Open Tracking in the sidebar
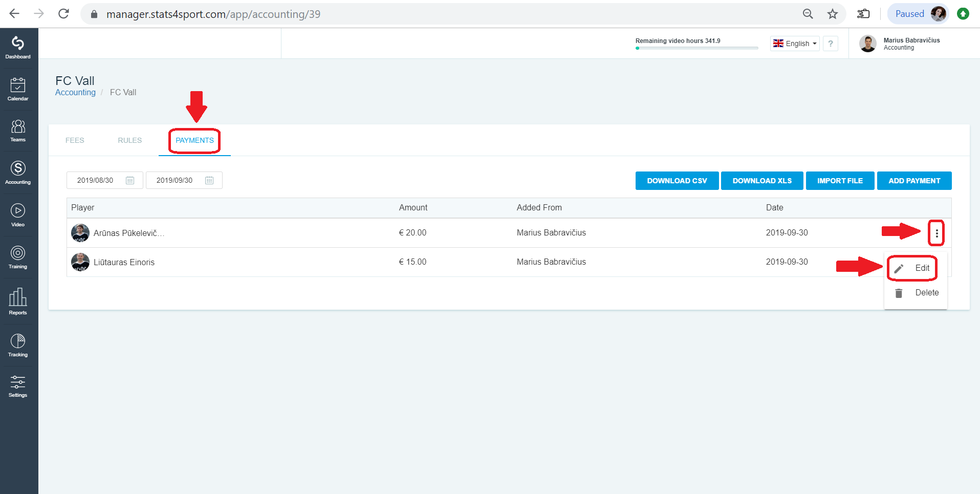Viewport: 980px width, 494px height. (x=18, y=345)
